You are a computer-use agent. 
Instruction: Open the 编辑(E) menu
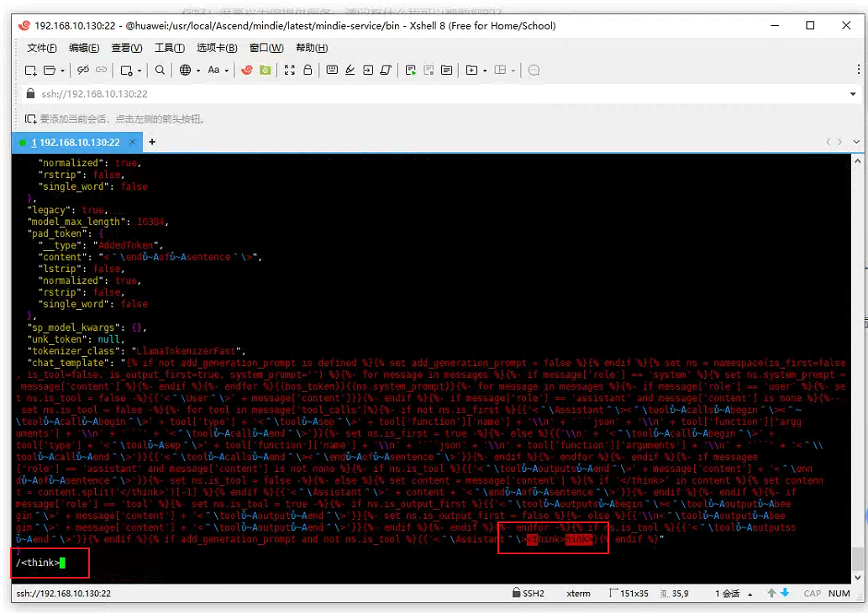[x=84, y=48]
